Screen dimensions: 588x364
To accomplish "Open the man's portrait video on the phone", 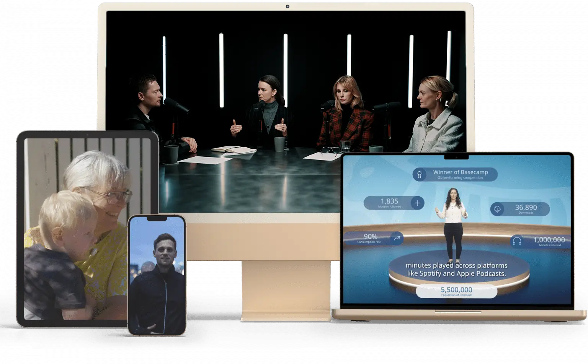I will [157, 276].
